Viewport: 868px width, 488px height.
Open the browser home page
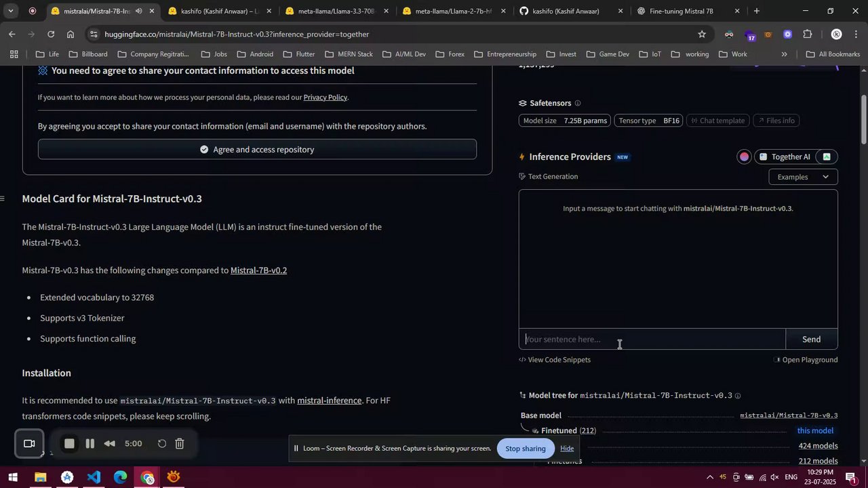(71, 34)
